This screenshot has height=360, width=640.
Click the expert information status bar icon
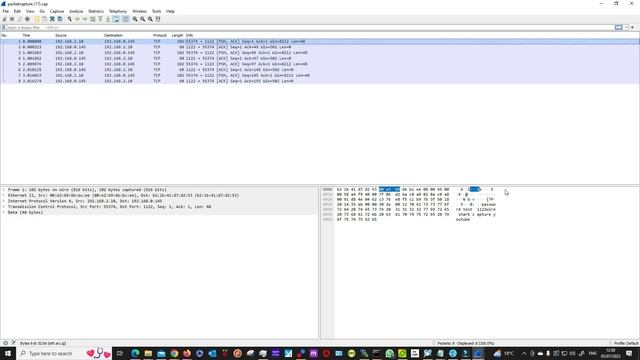pyautogui.click(x=5, y=343)
